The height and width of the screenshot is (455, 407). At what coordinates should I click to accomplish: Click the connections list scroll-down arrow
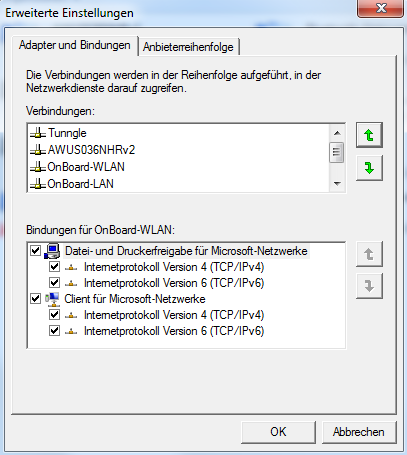pos(337,184)
